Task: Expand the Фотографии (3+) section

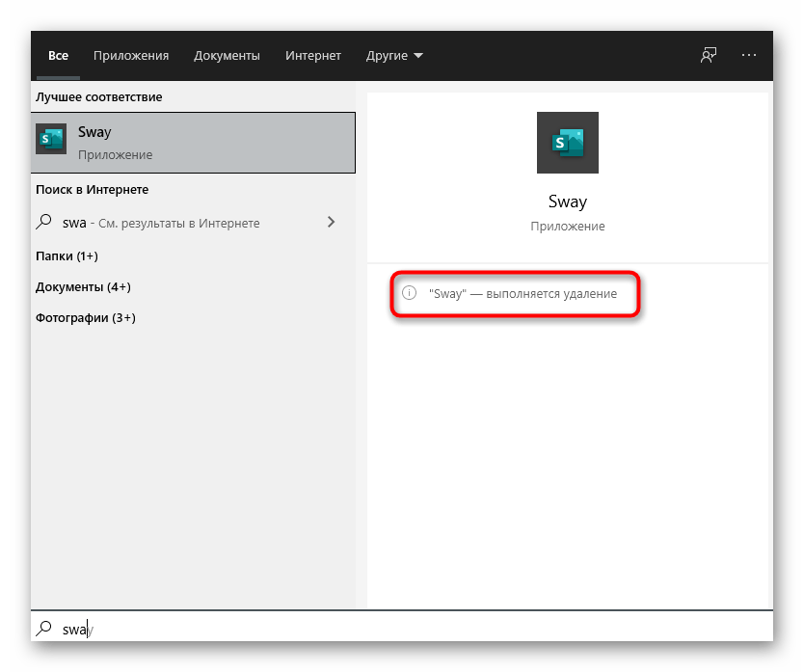Action: (86, 317)
